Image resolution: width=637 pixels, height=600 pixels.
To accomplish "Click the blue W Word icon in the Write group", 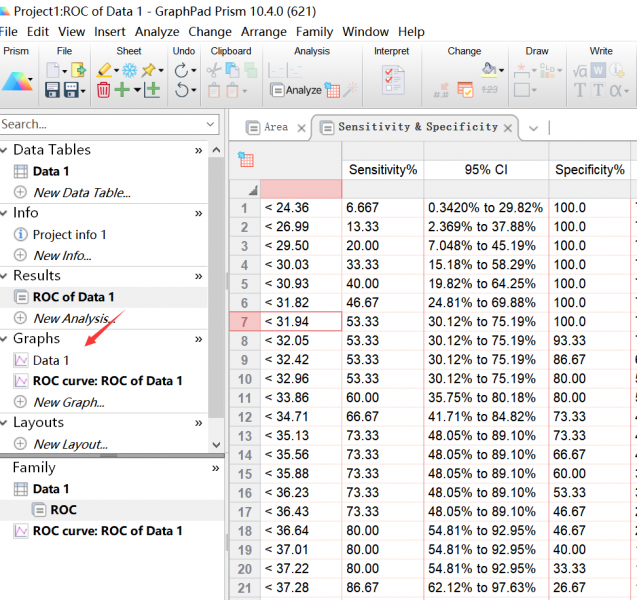I will point(598,70).
